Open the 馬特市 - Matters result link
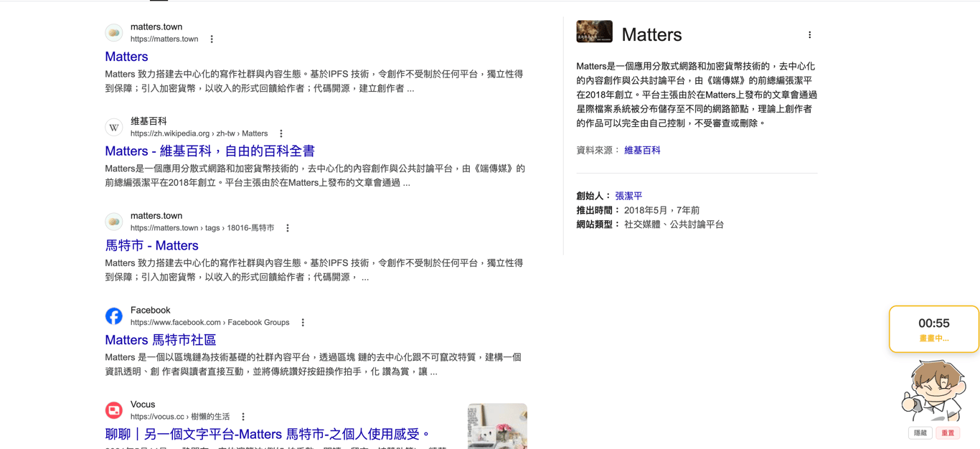980x449 pixels. (x=151, y=245)
